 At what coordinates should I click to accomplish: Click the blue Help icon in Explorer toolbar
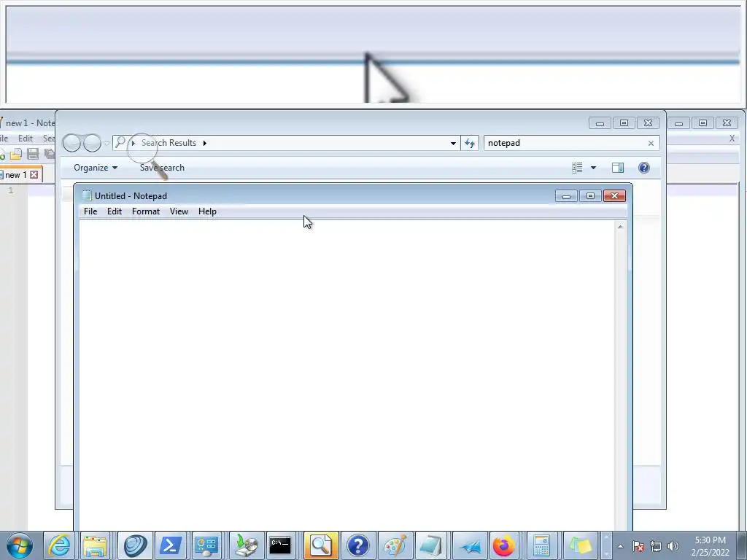click(x=643, y=168)
